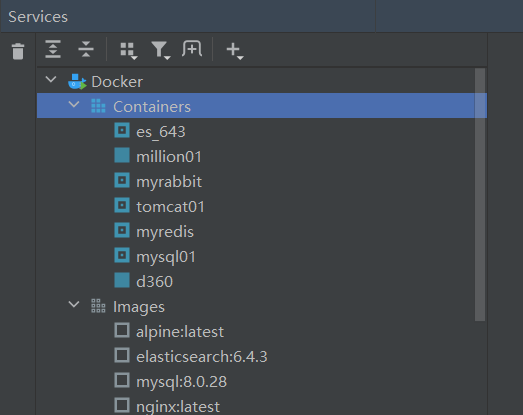Screen dimensions: 523x415
Task: Open the Add Service plus menu
Action: click(x=235, y=51)
